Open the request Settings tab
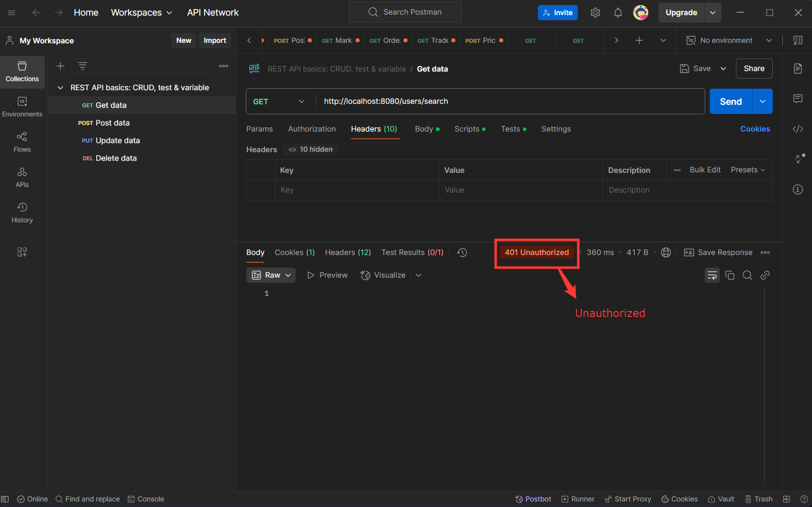The height and width of the screenshot is (507, 812). [556, 129]
